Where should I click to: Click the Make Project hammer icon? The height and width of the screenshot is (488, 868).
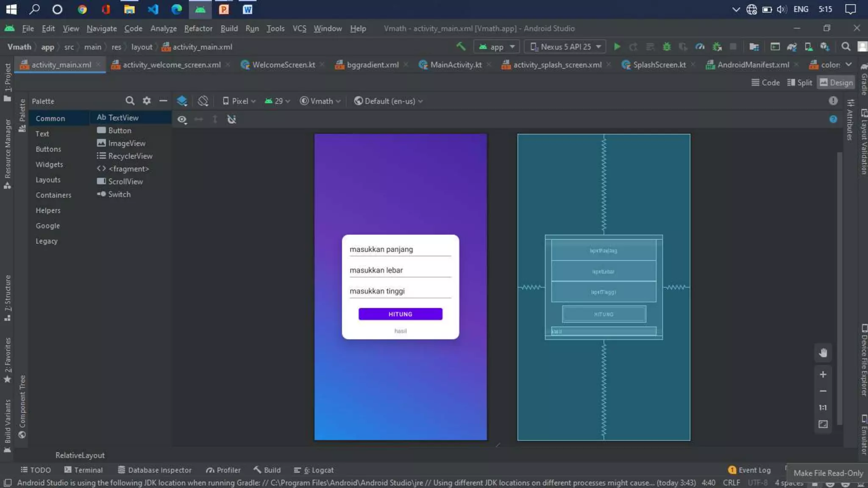click(461, 47)
